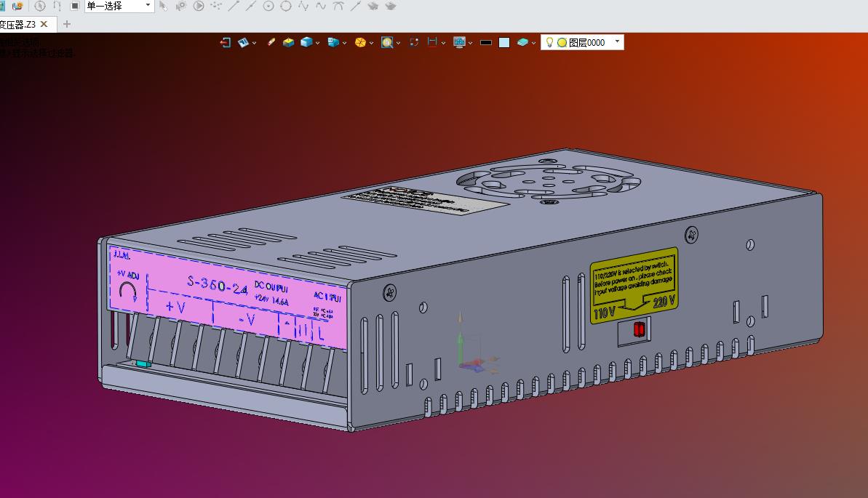Select the tangent arc snap icon
This screenshot has width=868, height=498.
(338, 6)
